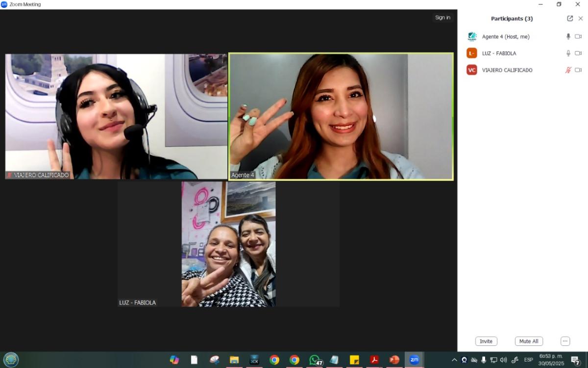Image resolution: width=588 pixels, height=368 pixels.
Task: Open WhatsApp from the taskbar
Action: [x=315, y=360]
